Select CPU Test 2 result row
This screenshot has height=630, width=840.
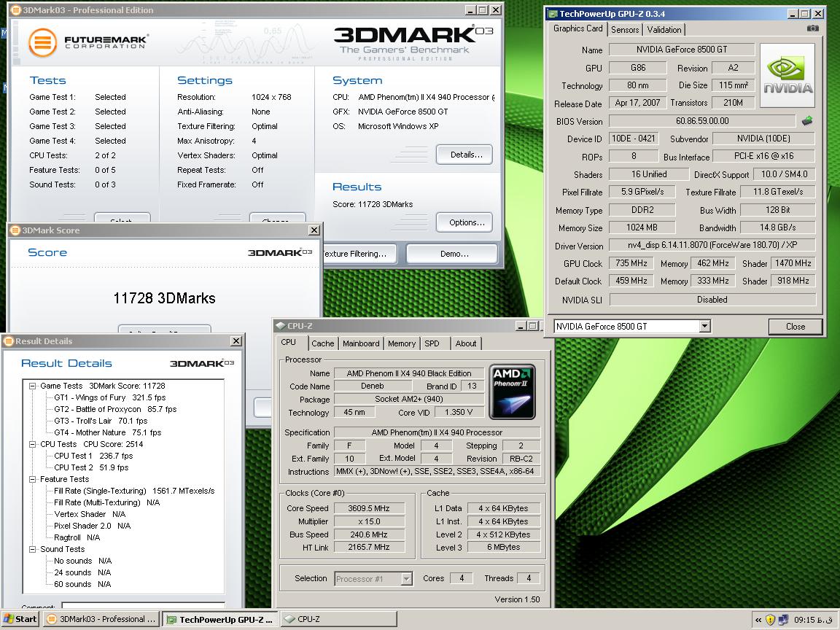(x=92, y=467)
